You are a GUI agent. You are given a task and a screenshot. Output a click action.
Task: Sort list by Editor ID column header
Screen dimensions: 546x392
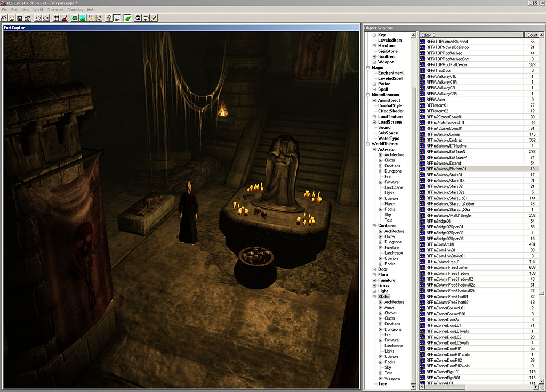coord(471,35)
